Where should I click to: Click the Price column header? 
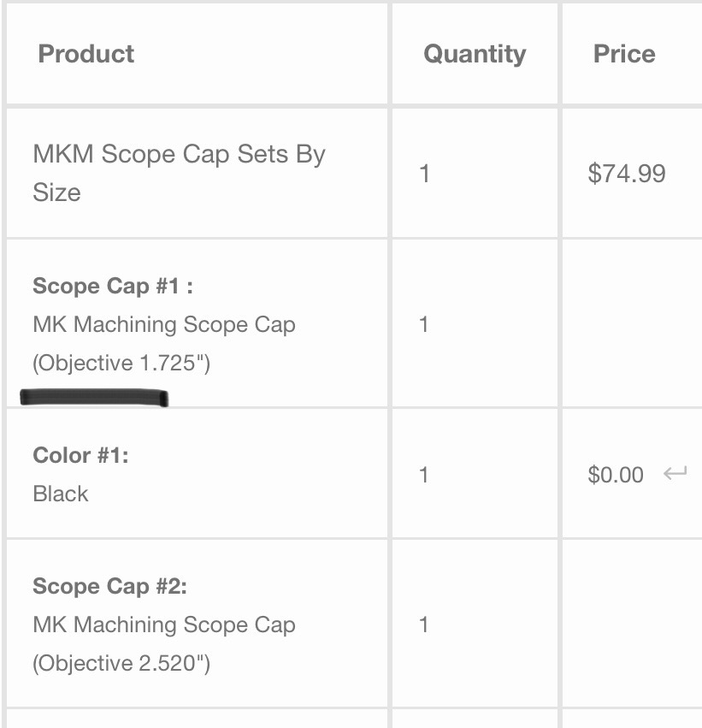point(624,54)
